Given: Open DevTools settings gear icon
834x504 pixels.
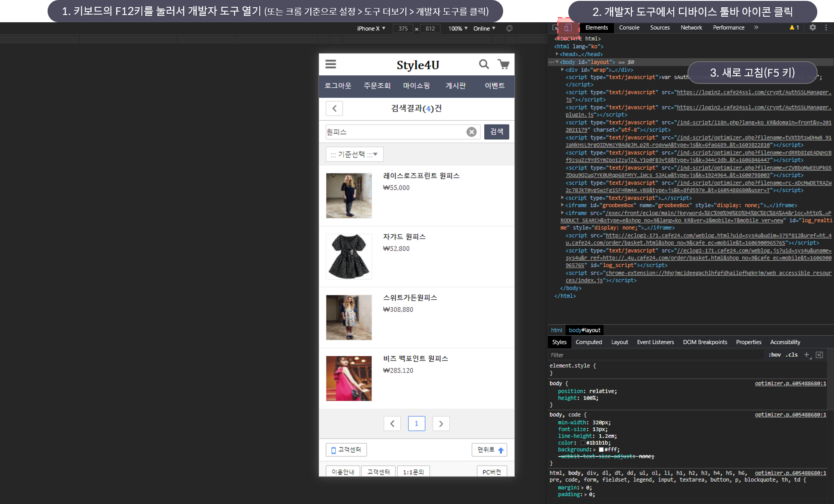Looking at the screenshot, I should pyautogui.click(x=813, y=27).
